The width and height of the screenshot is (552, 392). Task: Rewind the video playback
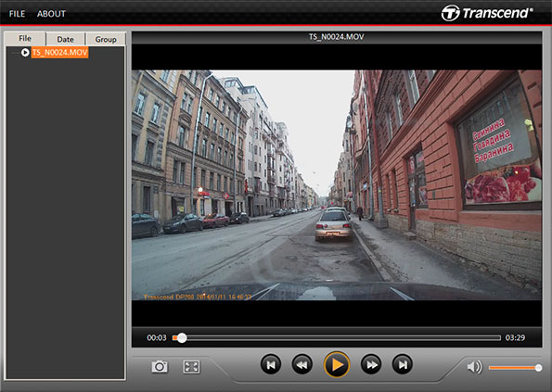(302, 364)
